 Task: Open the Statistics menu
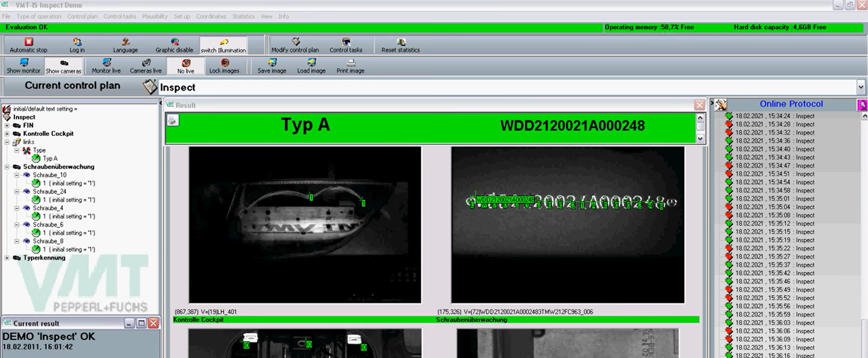(x=243, y=16)
